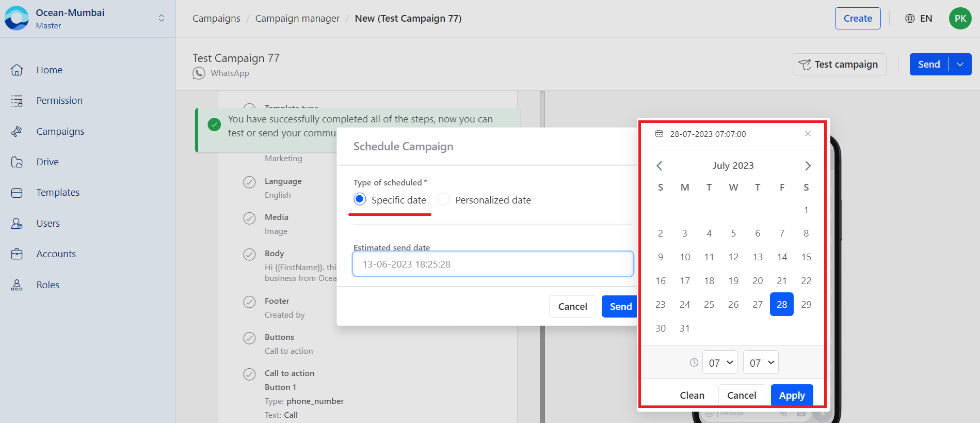
Task: Click the Home icon in sidebar
Action: click(17, 70)
